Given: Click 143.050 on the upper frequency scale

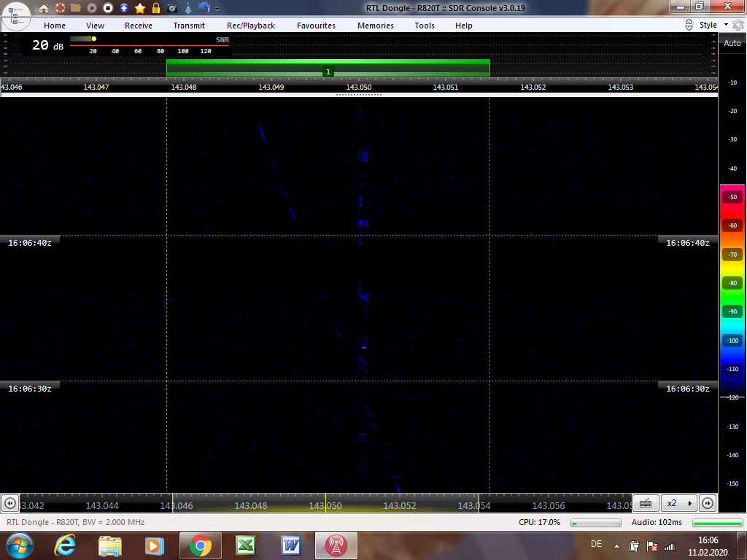Looking at the screenshot, I should (x=359, y=87).
